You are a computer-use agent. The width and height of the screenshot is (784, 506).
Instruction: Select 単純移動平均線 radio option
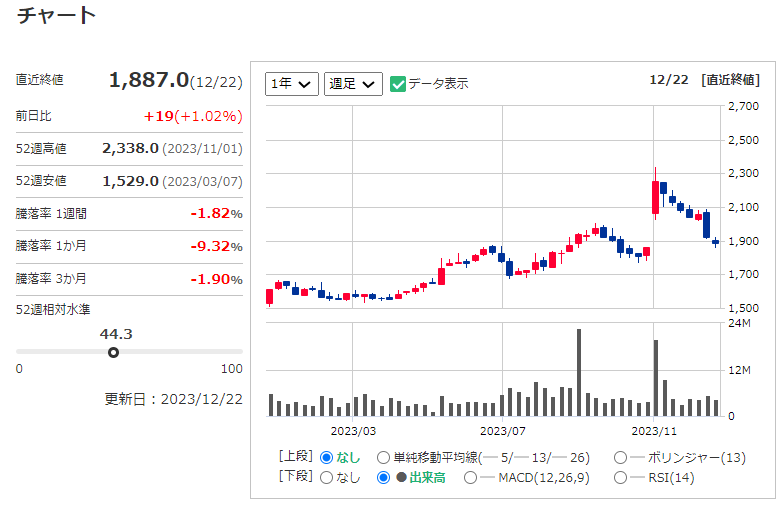(383, 457)
